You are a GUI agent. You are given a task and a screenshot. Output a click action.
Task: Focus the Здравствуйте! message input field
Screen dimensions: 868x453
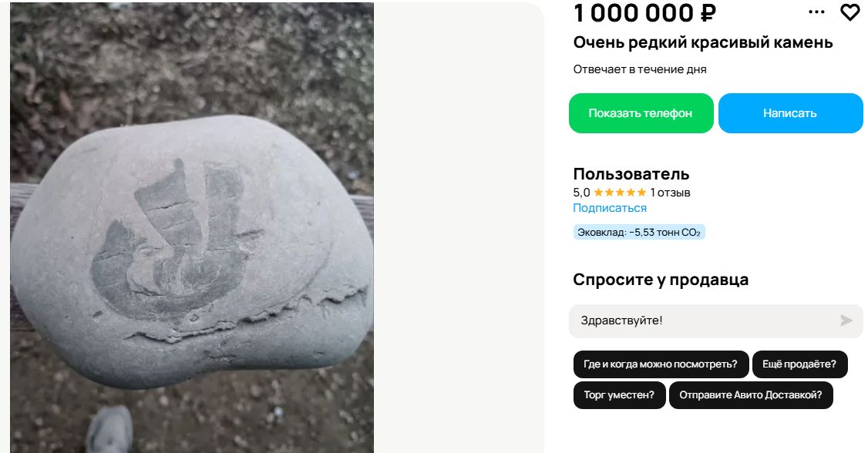tap(701, 320)
